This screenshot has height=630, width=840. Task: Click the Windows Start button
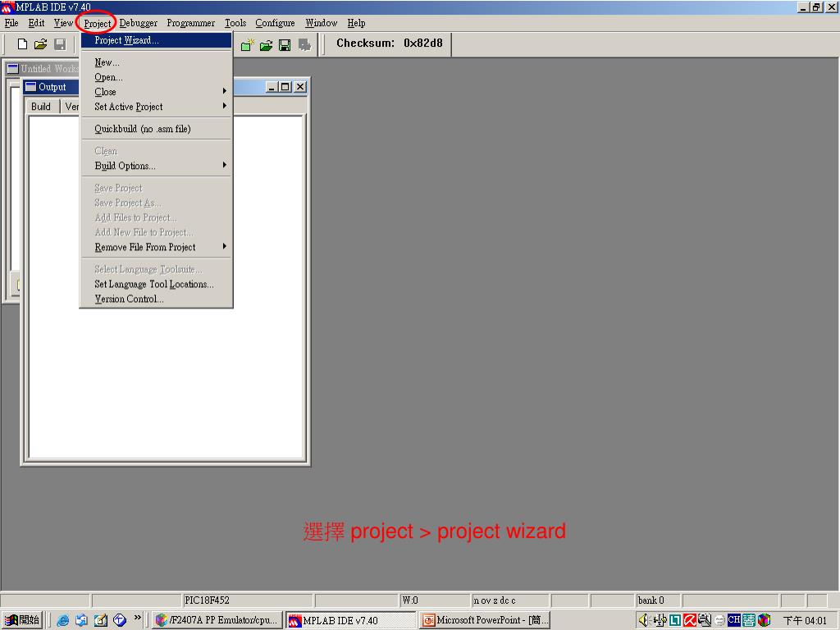pyautogui.click(x=22, y=620)
